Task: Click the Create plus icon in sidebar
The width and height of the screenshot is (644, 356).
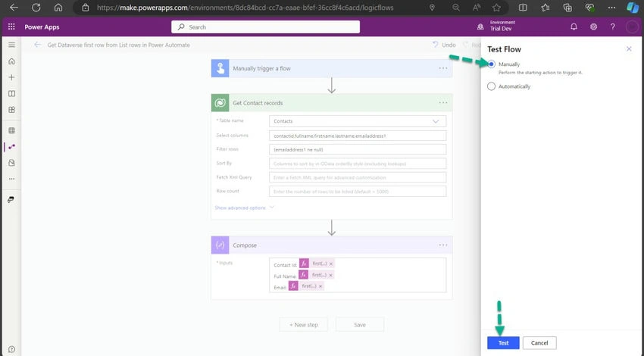Action: 11,77
